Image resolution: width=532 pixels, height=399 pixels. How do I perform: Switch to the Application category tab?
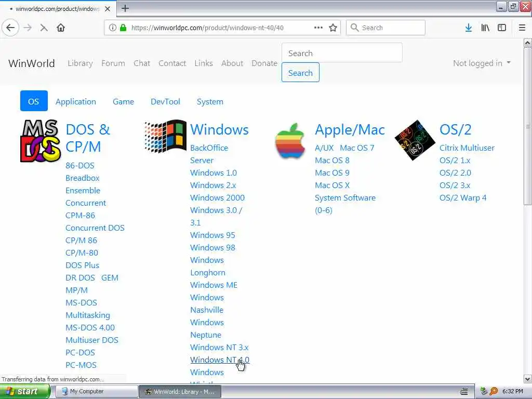(x=76, y=101)
